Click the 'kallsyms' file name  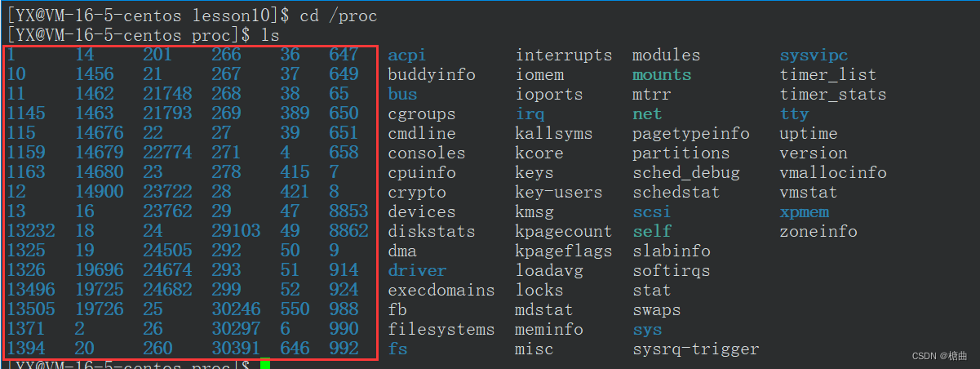(x=554, y=134)
